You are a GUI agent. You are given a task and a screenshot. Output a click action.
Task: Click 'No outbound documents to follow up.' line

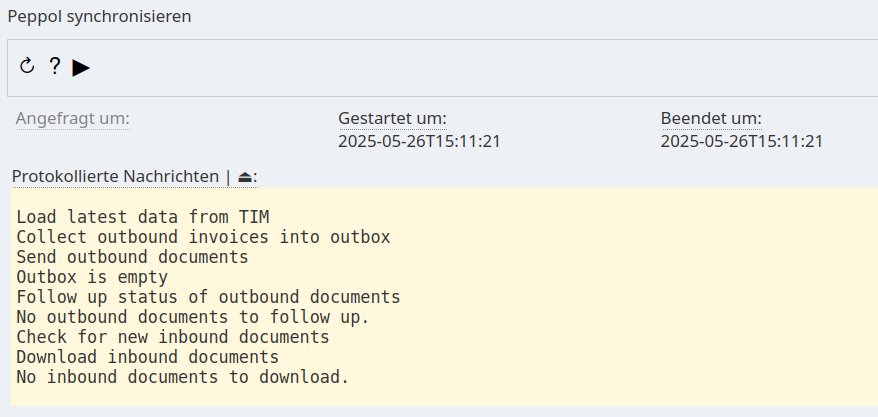(x=193, y=317)
